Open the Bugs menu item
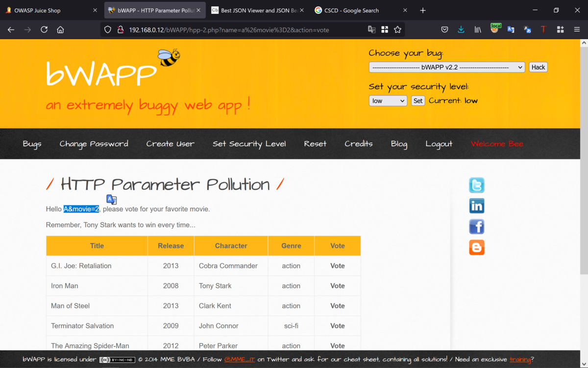 tap(32, 144)
